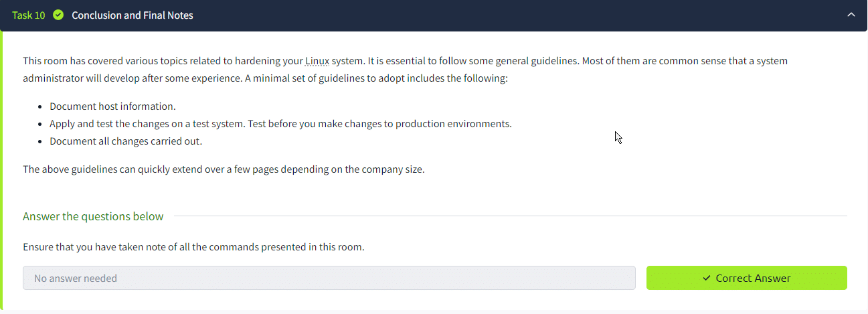Click the bullet dot before 'Apply and test'
Screen dimensions: 868x314
coord(41,125)
